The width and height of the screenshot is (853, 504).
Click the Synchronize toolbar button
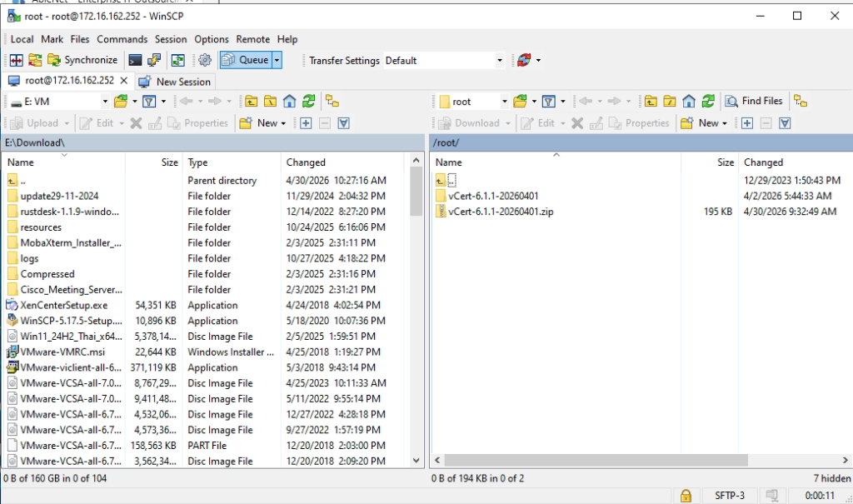[82, 60]
